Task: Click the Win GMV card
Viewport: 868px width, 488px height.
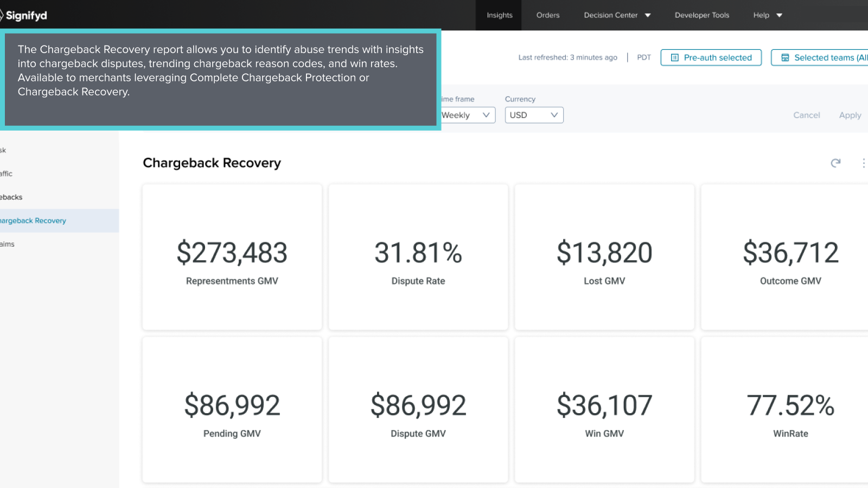Action: pos(604,410)
